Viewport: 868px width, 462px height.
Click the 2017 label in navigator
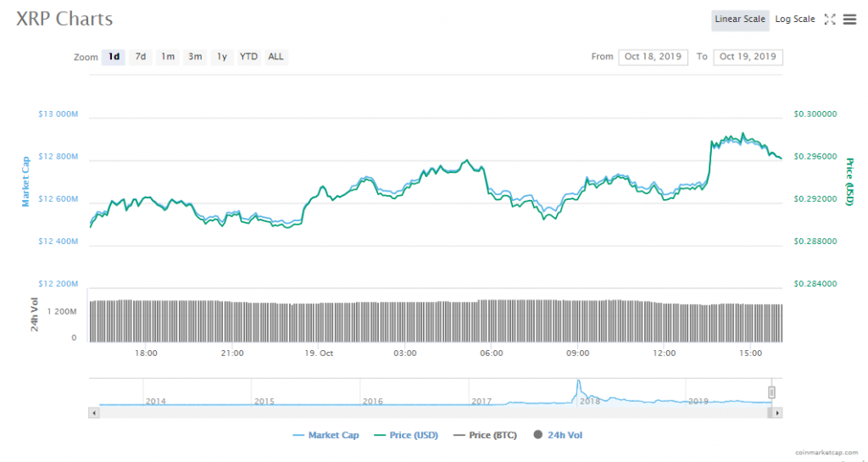point(481,401)
